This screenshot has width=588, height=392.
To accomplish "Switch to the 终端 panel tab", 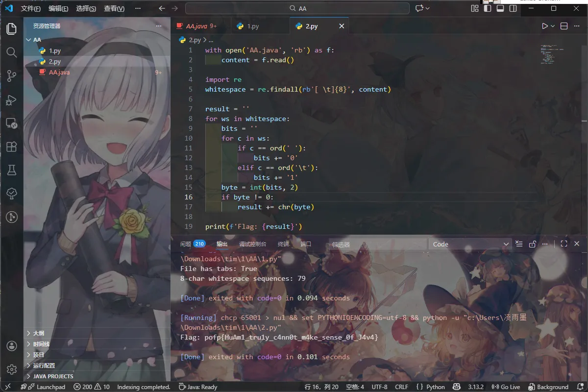I will 283,244.
